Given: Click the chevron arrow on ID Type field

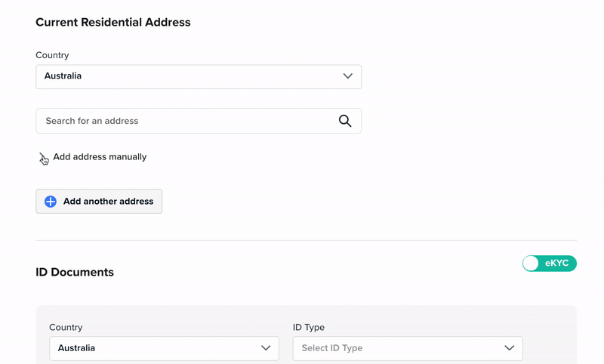Looking at the screenshot, I should pos(509,348).
